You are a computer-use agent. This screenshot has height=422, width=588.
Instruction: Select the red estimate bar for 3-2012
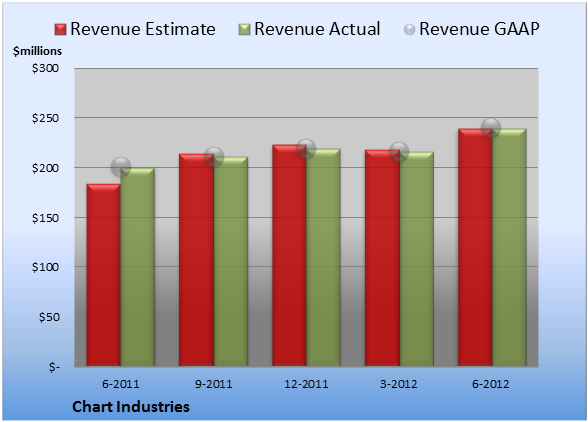pos(382,258)
